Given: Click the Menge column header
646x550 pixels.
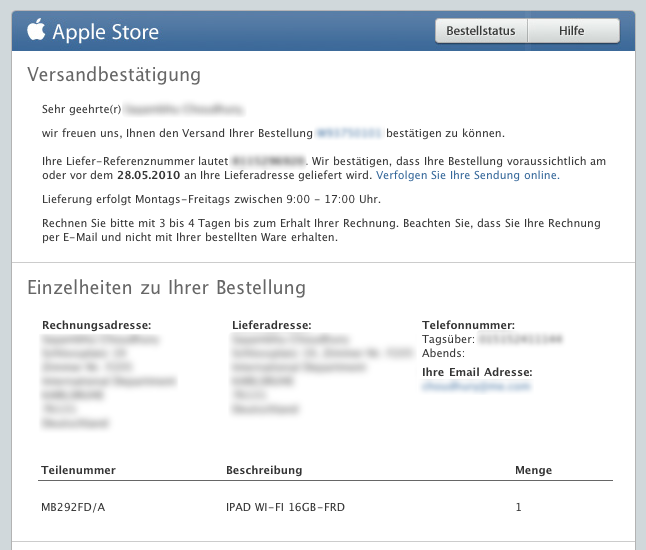Looking at the screenshot, I should point(534,470).
